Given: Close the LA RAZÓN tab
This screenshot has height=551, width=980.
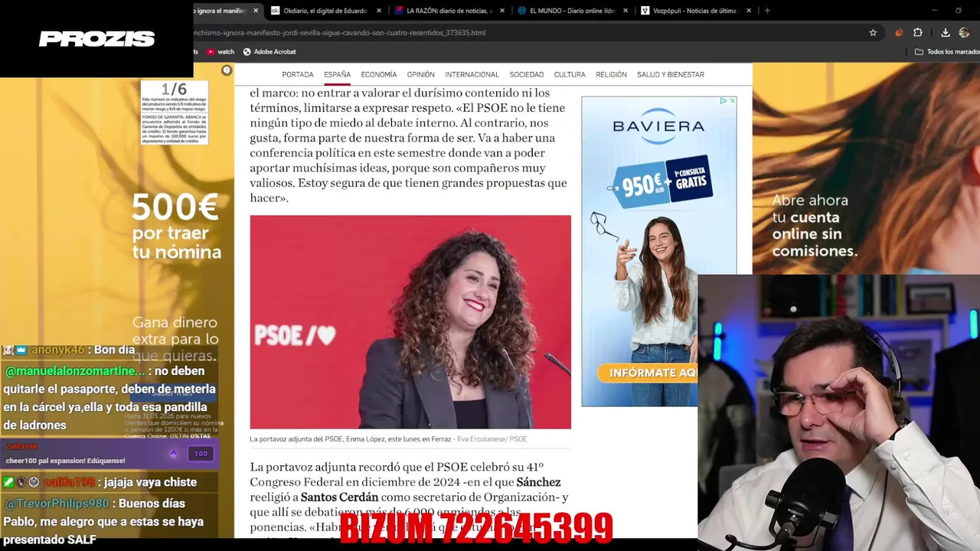Looking at the screenshot, I should click(x=502, y=11).
